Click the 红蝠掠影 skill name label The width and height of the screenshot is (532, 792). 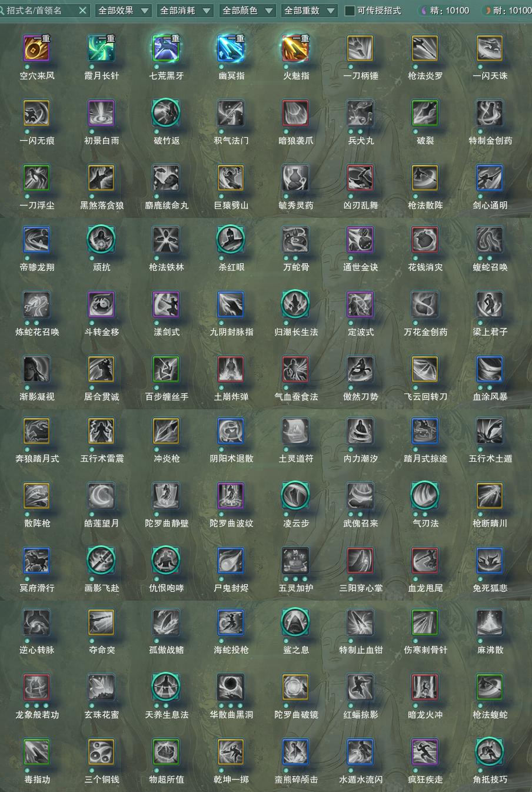(361, 714)
